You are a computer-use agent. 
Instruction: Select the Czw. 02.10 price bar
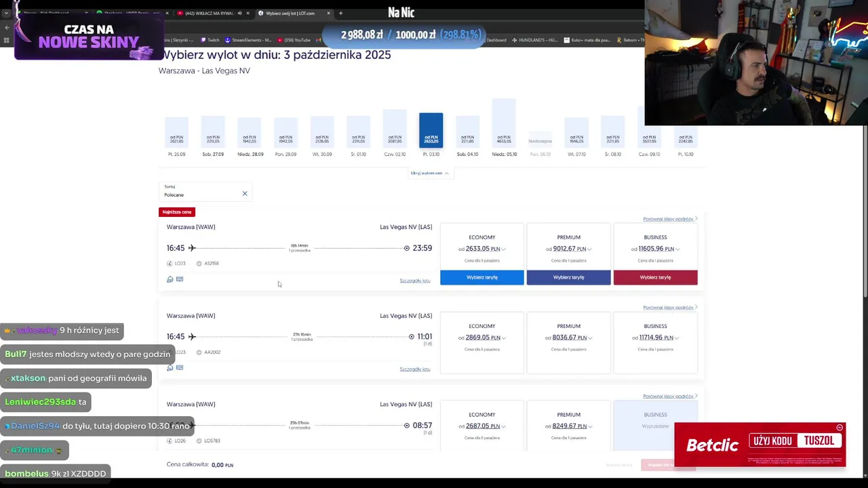(x=395, y=129)
